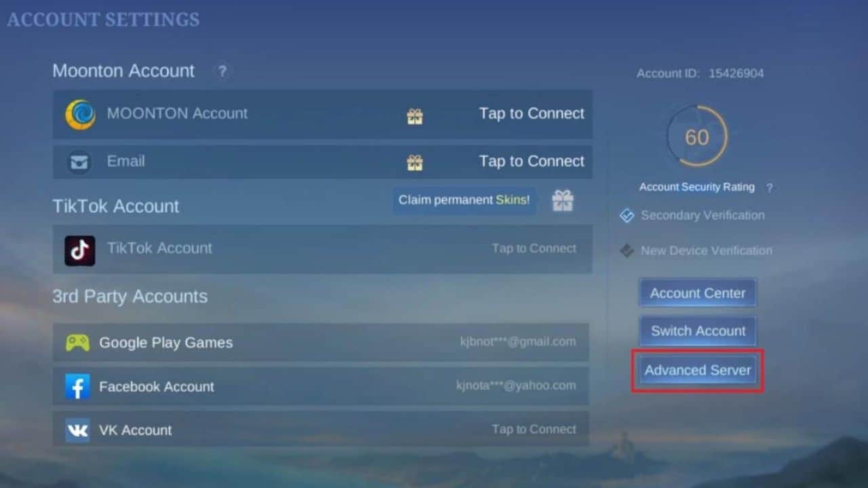Screen dimensions: 868x488
Task: Click the Switch Account button
Action: (x=697, y=331)
